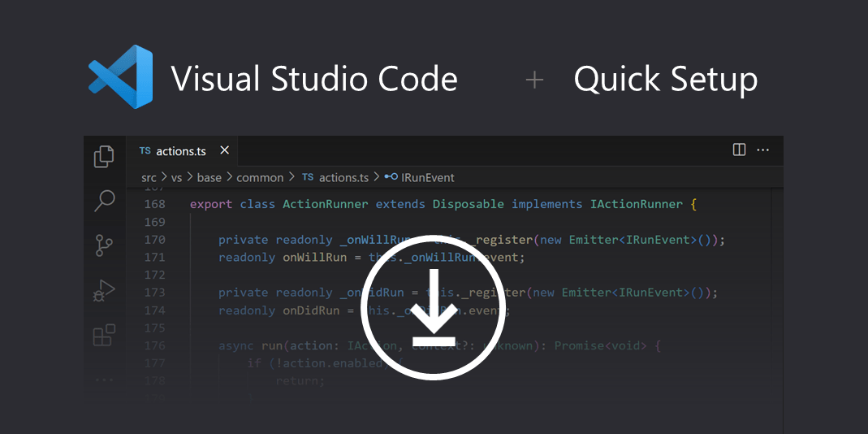Click the 'common' breadcrumb
This screenshot has height=434, width=868.
point(260,178)
